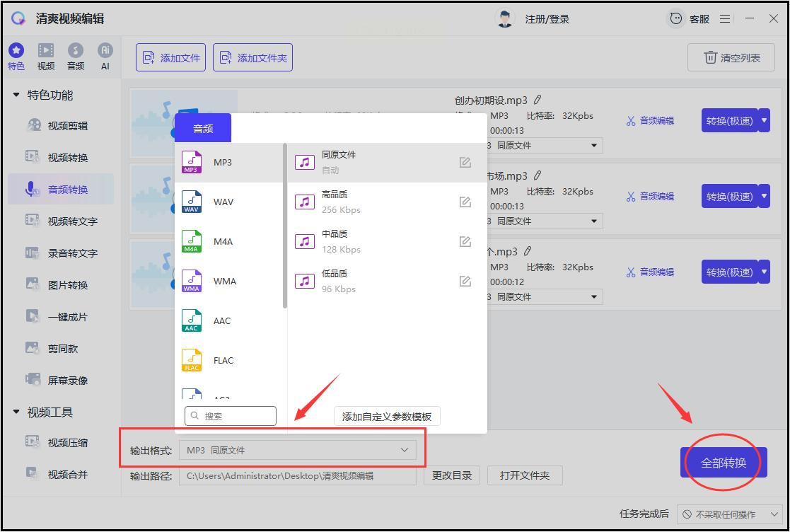
Task: Expand 转换(极速) arrow for 00:00:12 file
Action: pos(765,272)
